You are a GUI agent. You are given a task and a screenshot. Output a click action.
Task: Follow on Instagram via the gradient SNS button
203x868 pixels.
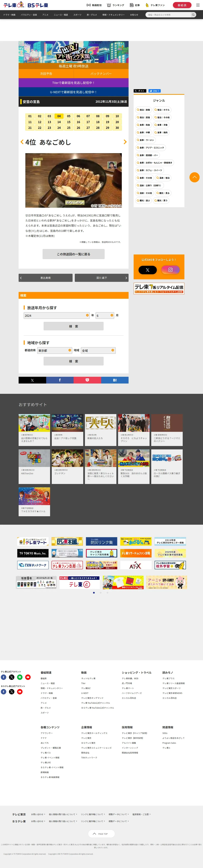(170, 270)
